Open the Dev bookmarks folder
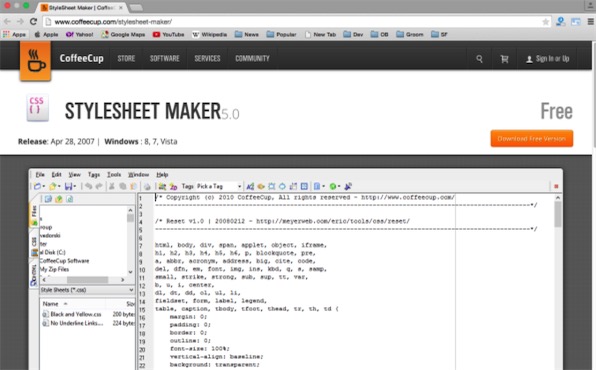The height and width of the screenshot is (370, 596). pyautogui.click(x=353, y=34)
